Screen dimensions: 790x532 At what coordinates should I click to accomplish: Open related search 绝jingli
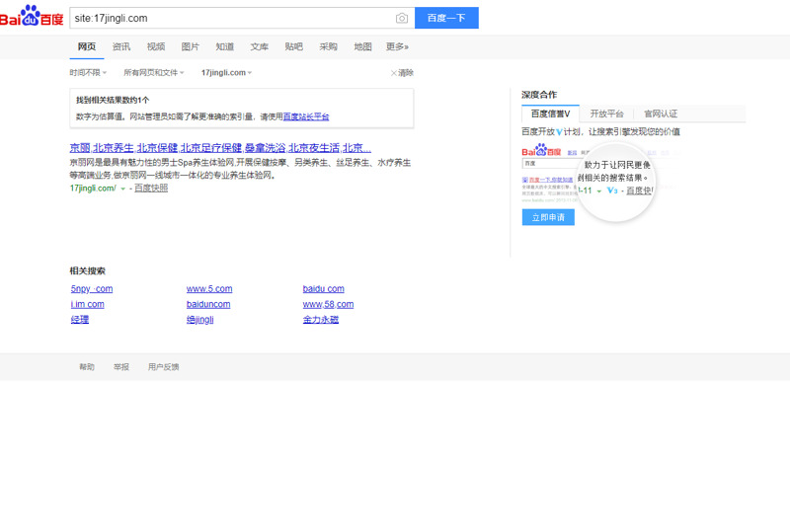click(200, 320)
